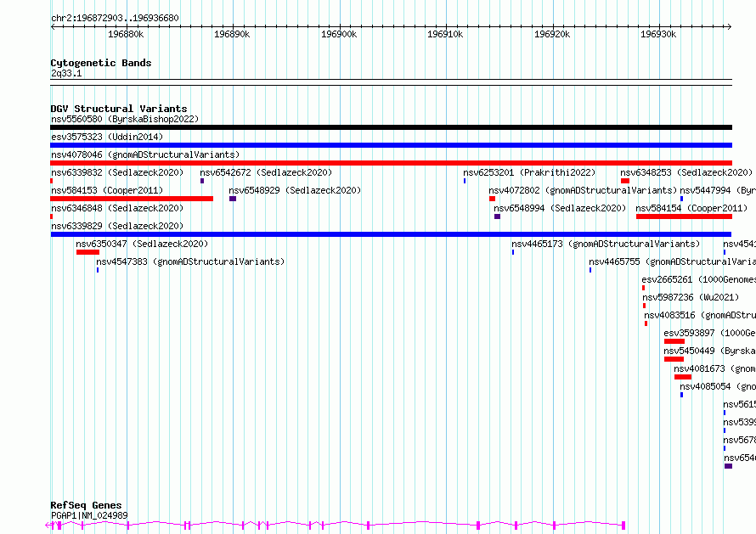Screen dimensions: 756x534
Task: Select the nsv4072802 red variant marker
Action: coord(492,199)
